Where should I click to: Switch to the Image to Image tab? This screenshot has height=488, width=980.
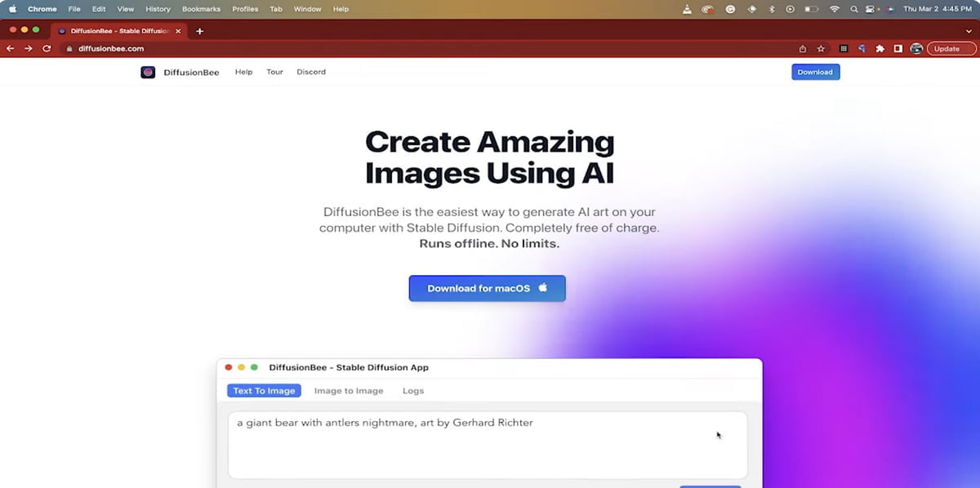click(x=349, y=390)
